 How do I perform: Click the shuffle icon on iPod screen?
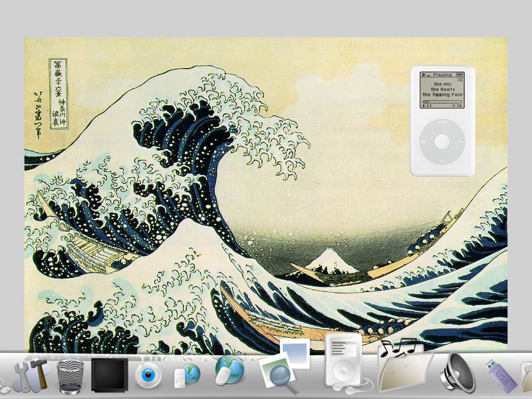coord(460,80)
